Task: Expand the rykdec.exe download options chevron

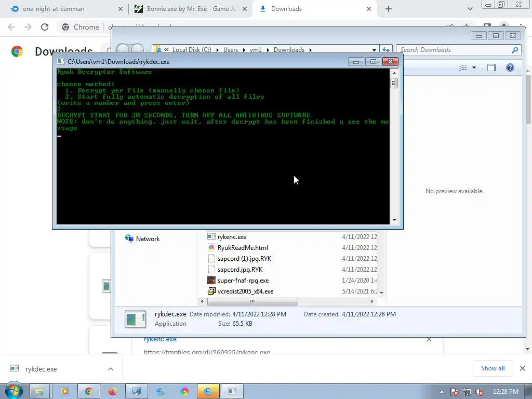Action: 111,369
